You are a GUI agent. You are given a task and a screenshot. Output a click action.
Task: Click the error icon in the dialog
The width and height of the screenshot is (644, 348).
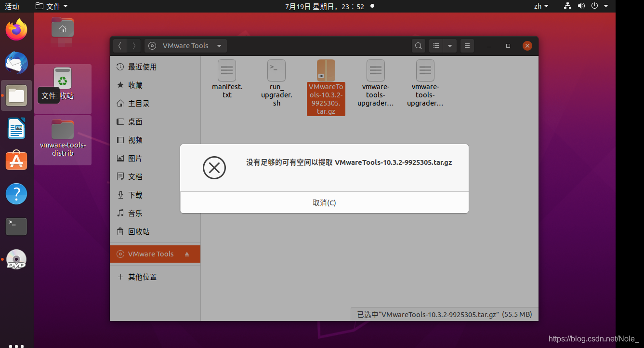pyautogui.click(x=214, y=168)
